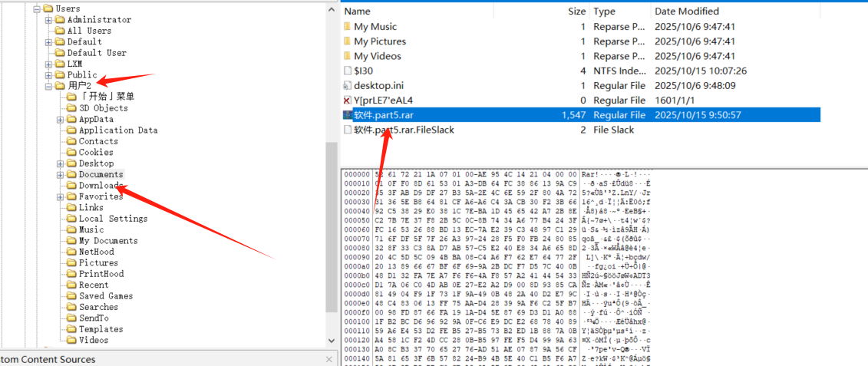Click the My Pictures folder icon
The image size is (868, 366).
pyautogui.click(x=348, y=41)
